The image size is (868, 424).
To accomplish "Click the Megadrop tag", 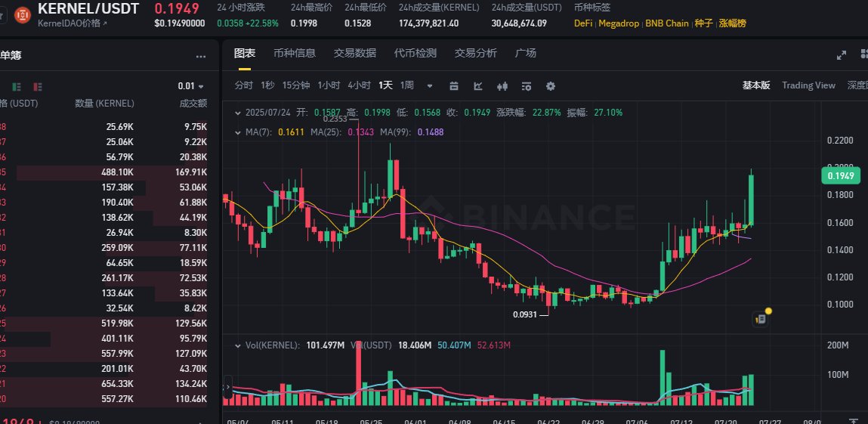I will coord(619,23).
